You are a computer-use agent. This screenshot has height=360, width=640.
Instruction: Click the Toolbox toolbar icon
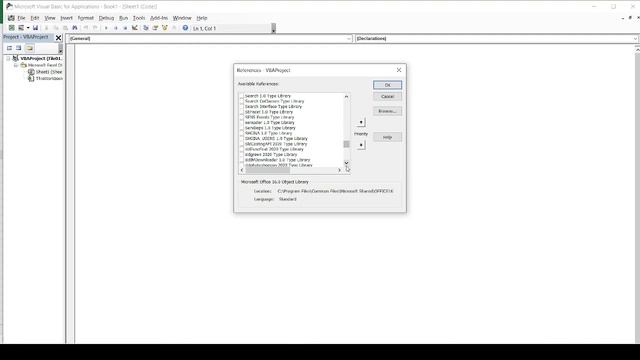[x=174, y=28]
